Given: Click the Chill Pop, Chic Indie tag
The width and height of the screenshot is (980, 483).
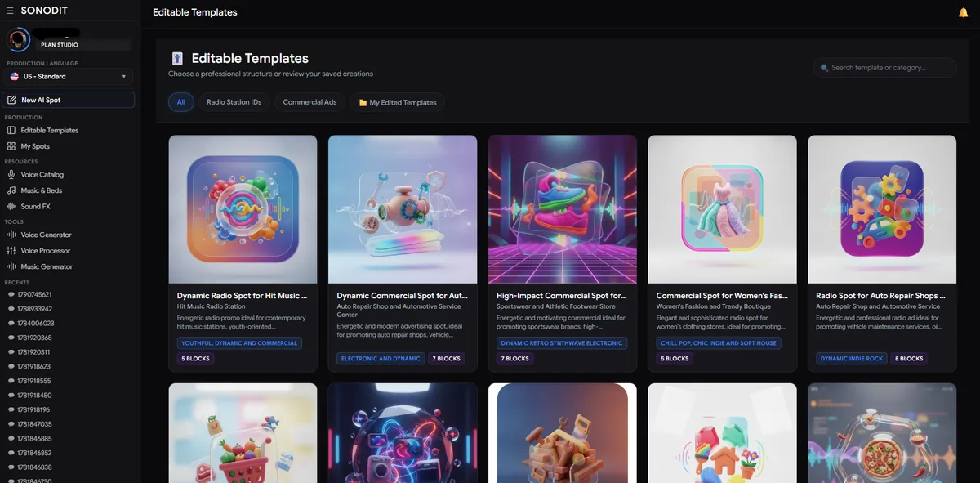Looking at the screenshot, I should pyautogui.click(x=719, y=343).
